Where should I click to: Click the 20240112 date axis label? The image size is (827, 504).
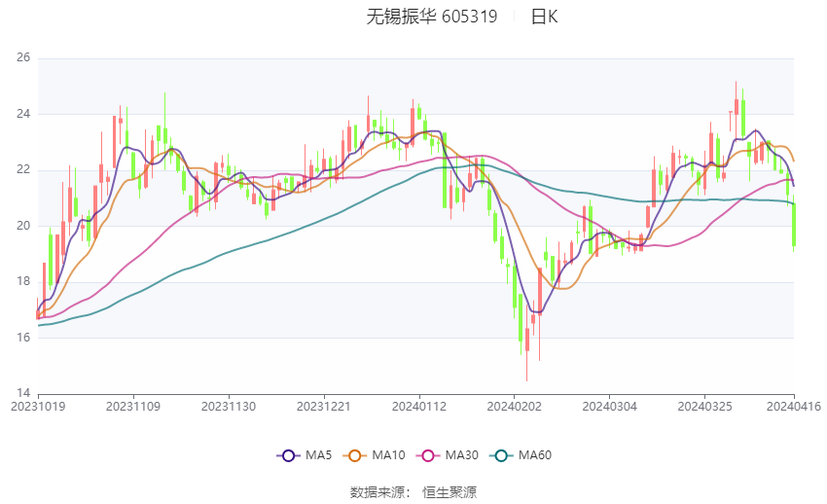(419, 406)
